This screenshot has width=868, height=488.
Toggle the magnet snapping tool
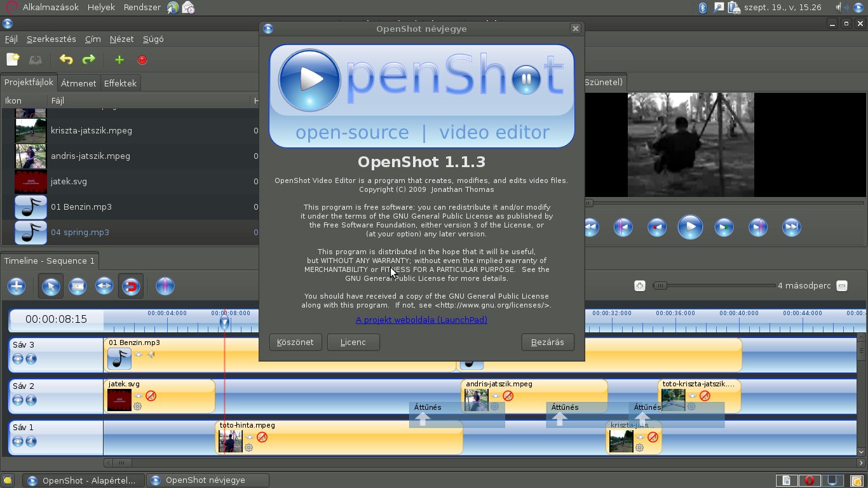131,286
